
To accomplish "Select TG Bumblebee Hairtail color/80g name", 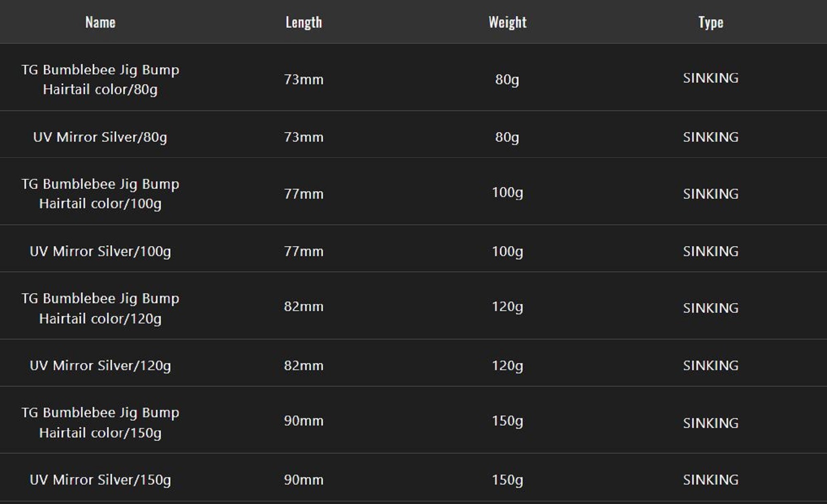I will point(100,79).
